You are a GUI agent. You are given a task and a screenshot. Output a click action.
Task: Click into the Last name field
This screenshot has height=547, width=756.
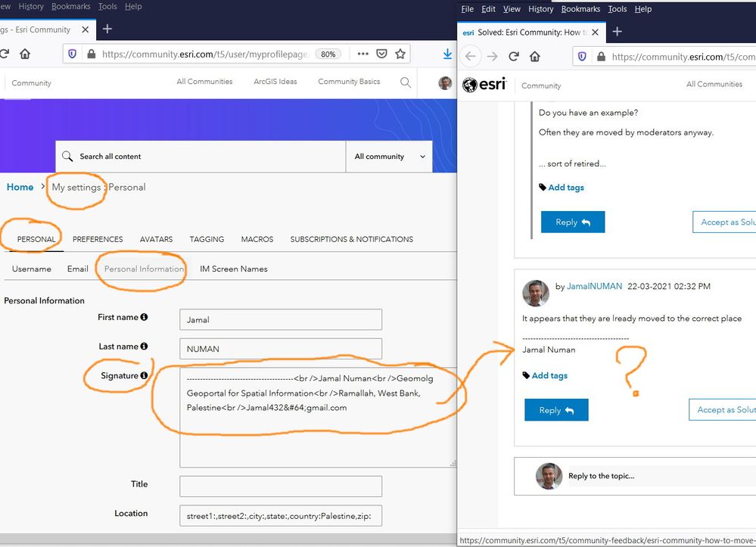pos(281,349)
